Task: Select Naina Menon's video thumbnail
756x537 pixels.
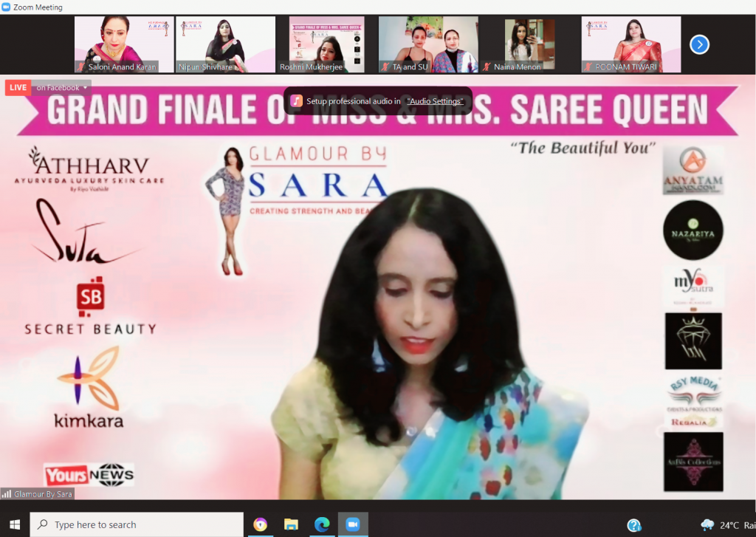Action: click(x=530, y=44)
